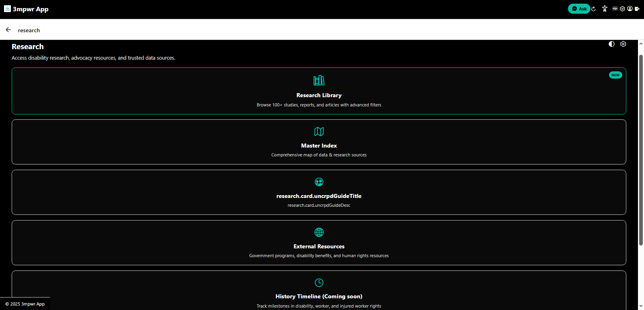Open settings gear in the top app bar
This screenshot has width=644, height=310.
click(622, 8)
